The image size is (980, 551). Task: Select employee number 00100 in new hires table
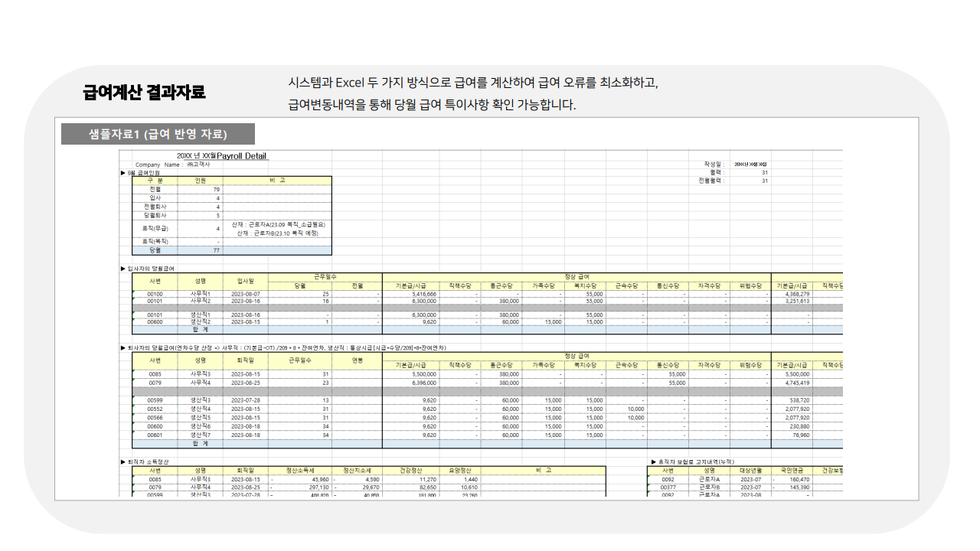coord(155,294)
